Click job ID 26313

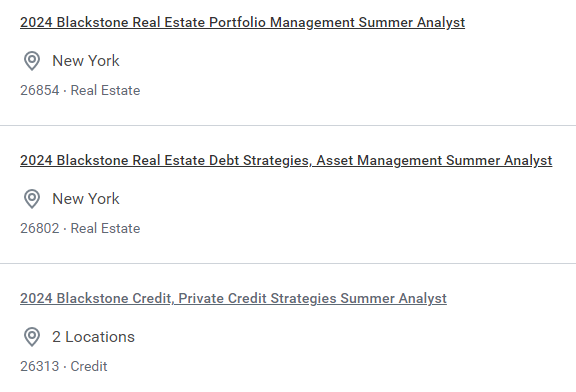40,366
